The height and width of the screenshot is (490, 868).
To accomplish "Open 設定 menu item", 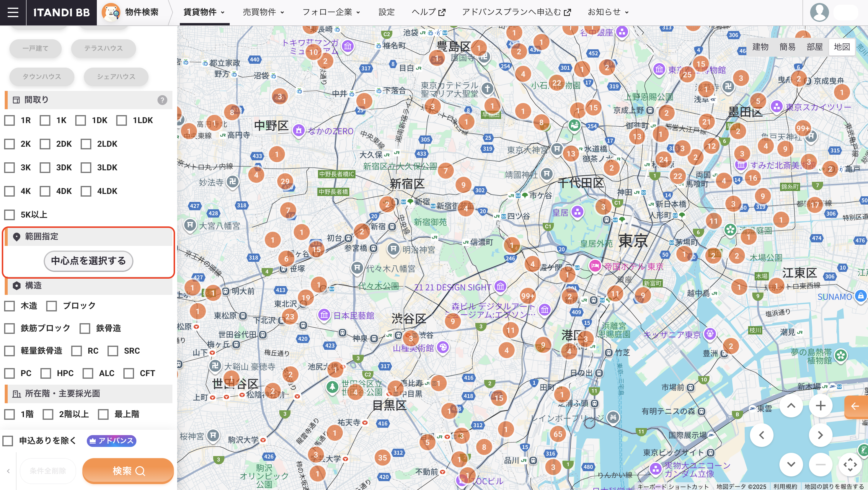I will point(386,12).
